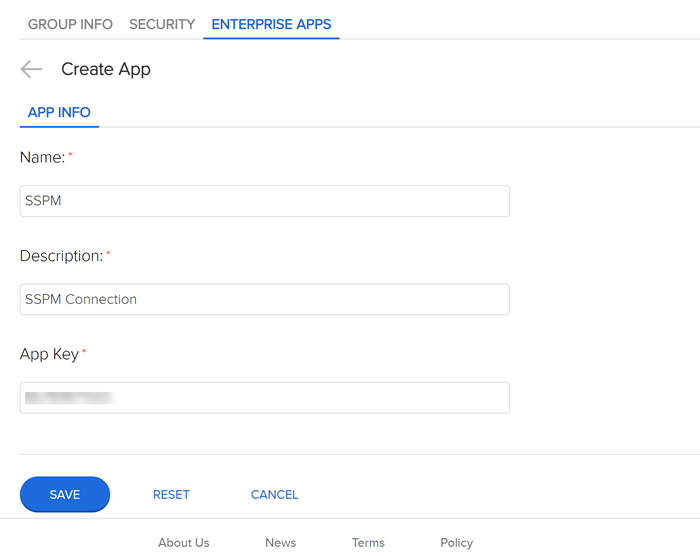The image size is (700, 558).
Task: Go back using the left arrow icon
Action: click(x=31, y=69)
